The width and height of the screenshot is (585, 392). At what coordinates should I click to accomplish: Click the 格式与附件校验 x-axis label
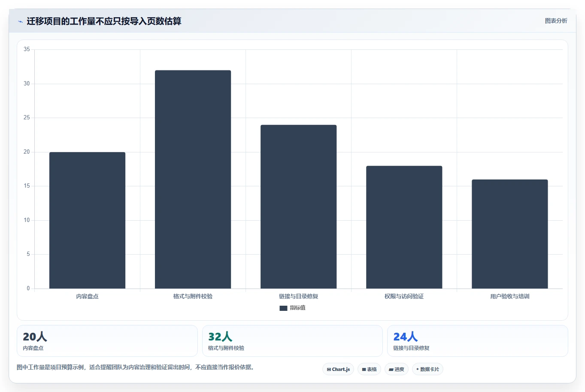(193, 296)
